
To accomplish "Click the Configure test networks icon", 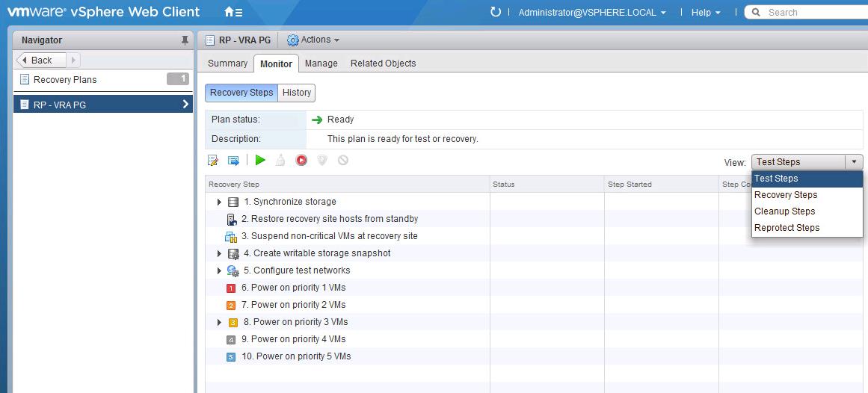I will 233,270.
